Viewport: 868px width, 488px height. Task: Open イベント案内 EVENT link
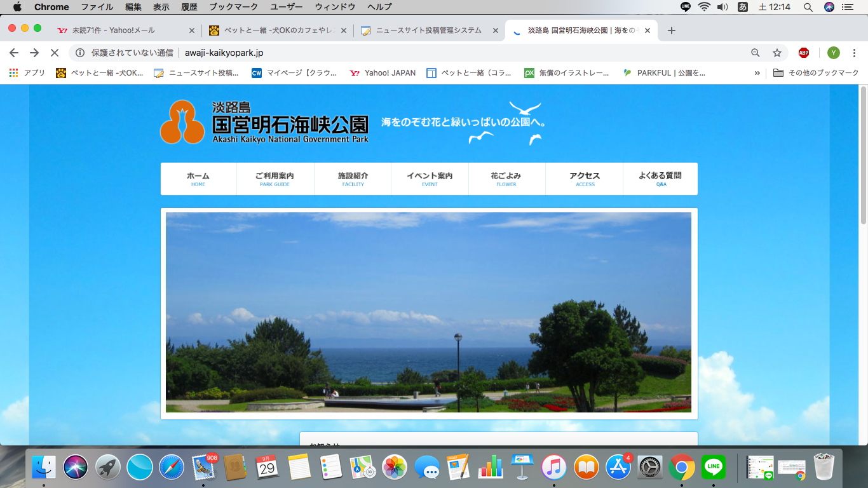[x=430, y=179]
